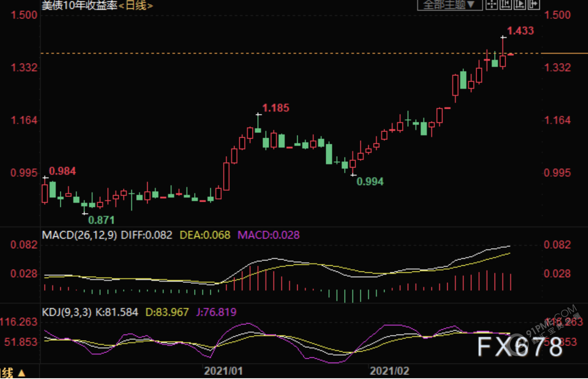Click the D:83.967 value
Screen dimensions: 588x379
click(167, 313)
